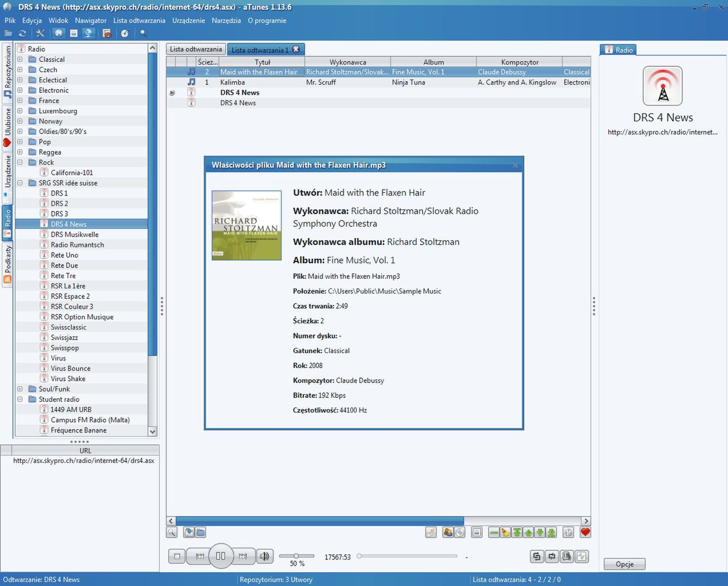Screen dimensions: 728x586
Task: Toggle the navigator globe icon in top toolbar
Action: tap(58, 34)
